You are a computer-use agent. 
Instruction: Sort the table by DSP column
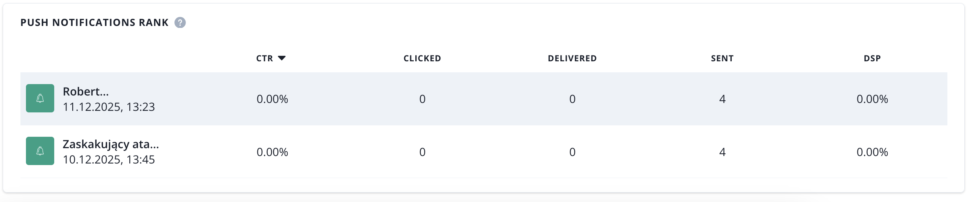click(x=872, y=59)
